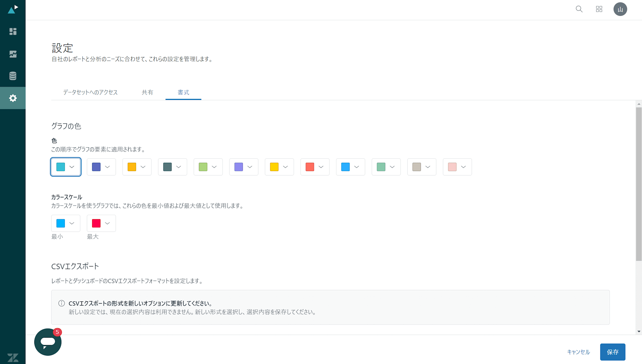
Task: Click the chat notification badge 5
Action: pos(57,332)
